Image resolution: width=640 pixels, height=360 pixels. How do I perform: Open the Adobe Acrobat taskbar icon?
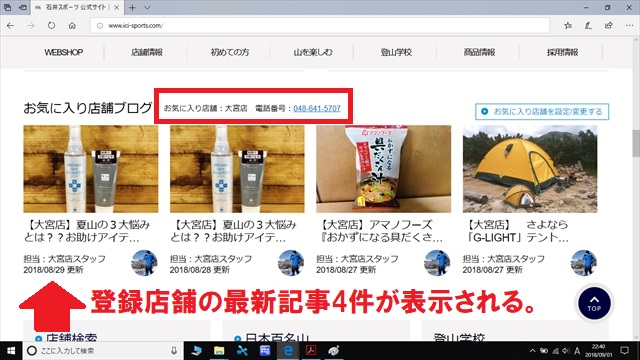(x=311, y=351)
